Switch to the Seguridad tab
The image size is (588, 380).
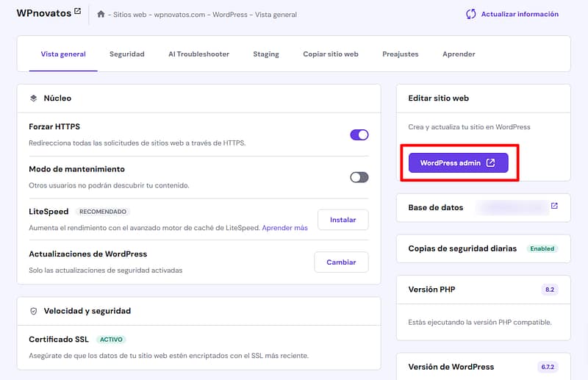pos(126,54)
